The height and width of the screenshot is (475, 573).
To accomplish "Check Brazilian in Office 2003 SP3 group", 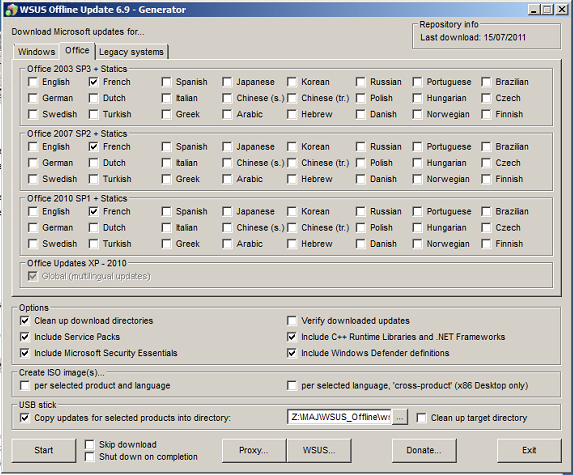I will [486, 82].
